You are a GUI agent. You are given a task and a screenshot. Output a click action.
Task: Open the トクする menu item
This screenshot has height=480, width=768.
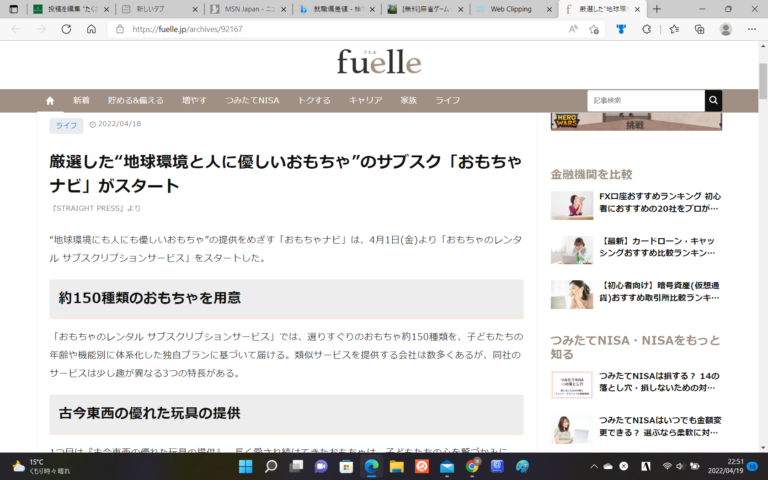point(314,100)
